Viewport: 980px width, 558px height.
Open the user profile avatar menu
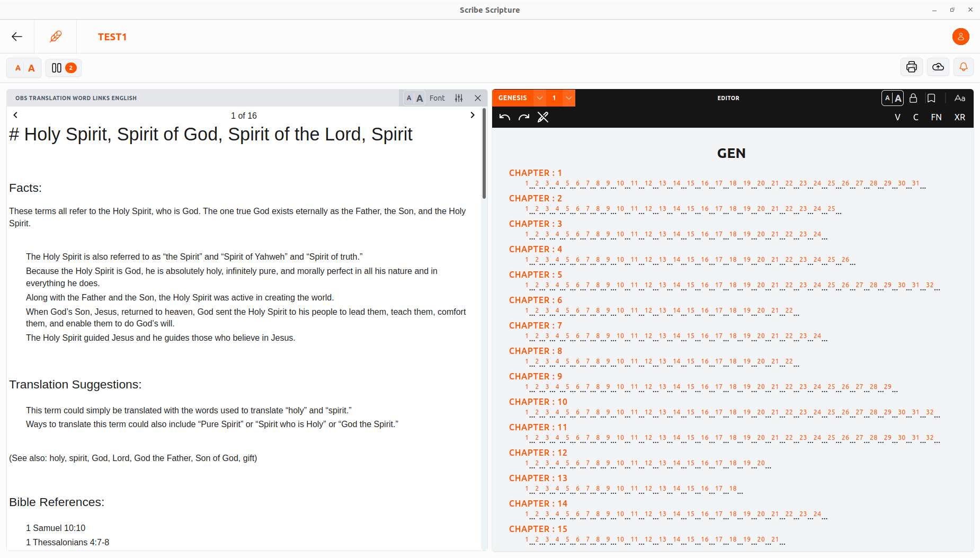[960, 37]
